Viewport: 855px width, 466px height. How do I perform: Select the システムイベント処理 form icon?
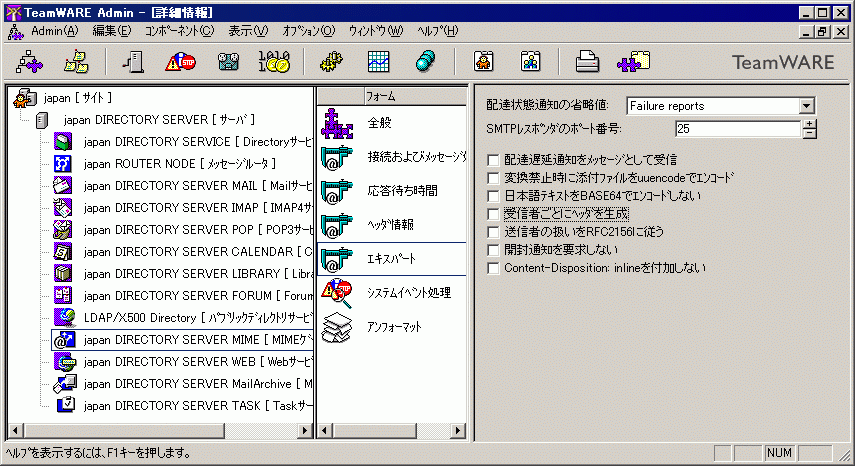[337, 293]
